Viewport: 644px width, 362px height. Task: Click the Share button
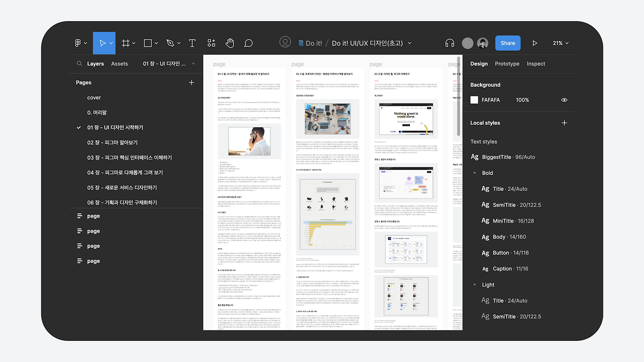tap(508, 43)
